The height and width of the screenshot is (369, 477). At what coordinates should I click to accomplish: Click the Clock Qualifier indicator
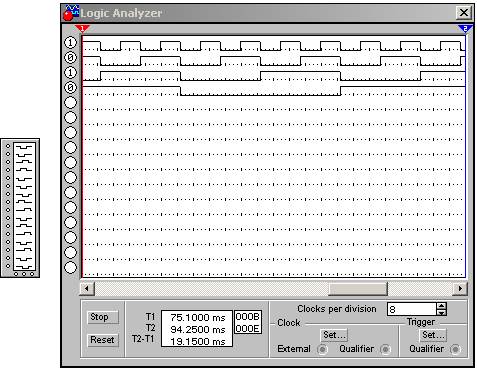(385, 349)
